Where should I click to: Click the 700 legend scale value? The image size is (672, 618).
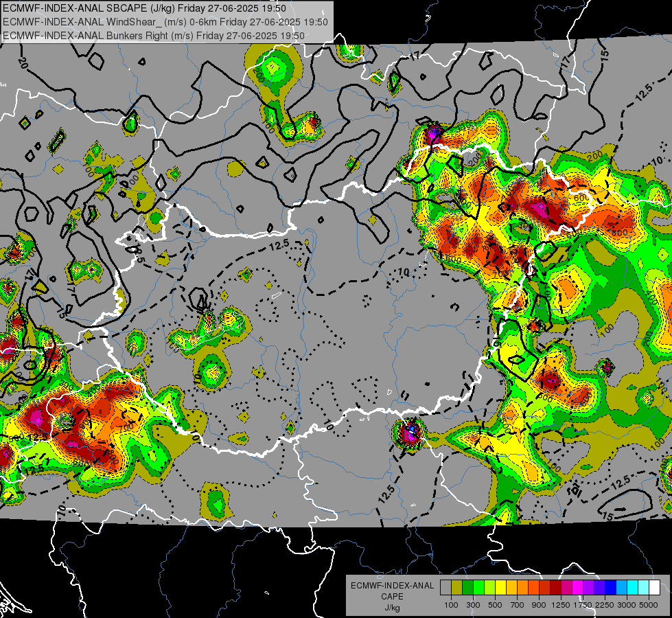[x=518, y=605]
